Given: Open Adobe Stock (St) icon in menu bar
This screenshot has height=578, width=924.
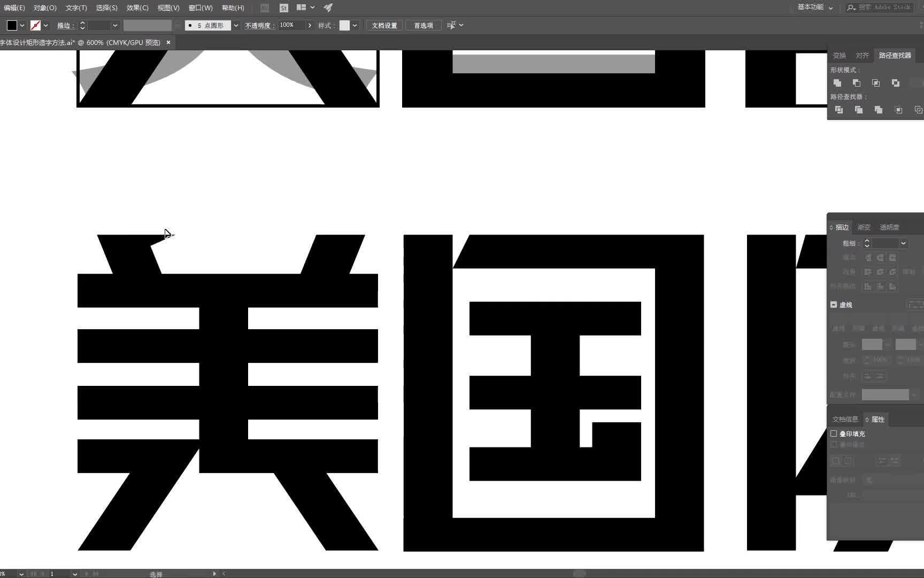Looking at the screenshot, I should click(284, 7).
